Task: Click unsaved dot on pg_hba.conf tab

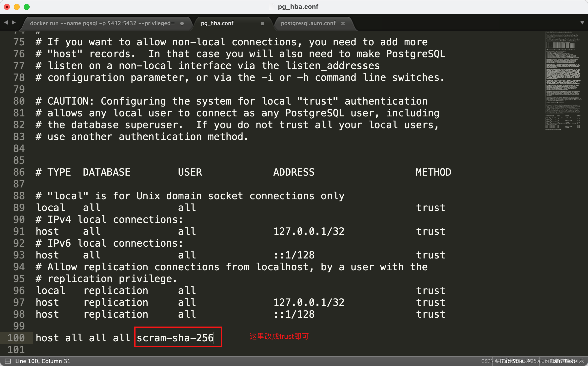Action: [x=262, y=23]
